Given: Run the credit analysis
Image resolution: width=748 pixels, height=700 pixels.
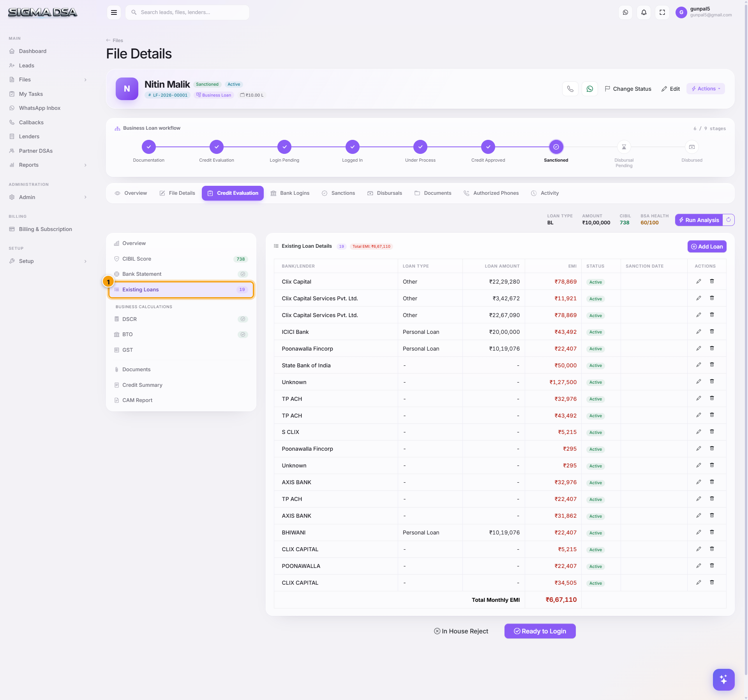Looking at the screenshot, I should tap(699, 220).
